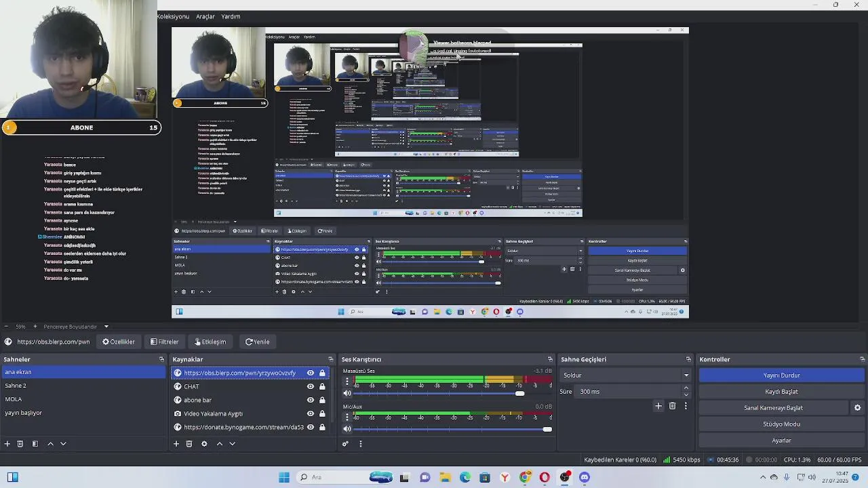Screen dimensions: 868x488
Task: Open the Mic/Aux channel options with its three-dots icon
Action: [347, 418]
